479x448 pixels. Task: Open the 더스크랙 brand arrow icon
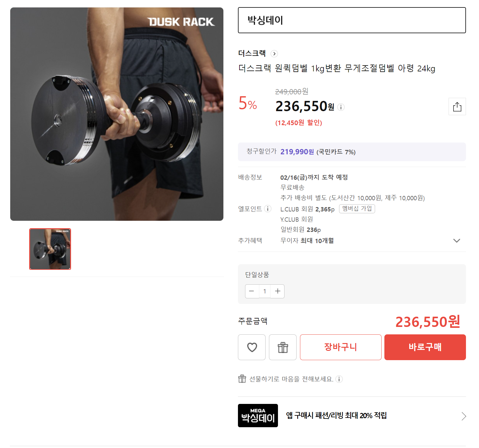click(x=274, y=54)
